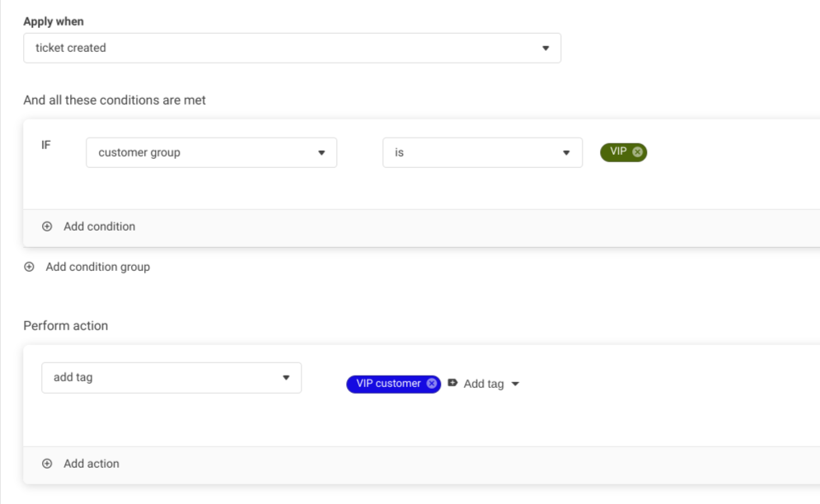Click the 'Add tag' text label
The height and width of the screenshot is (504, 820).
click(x=483, y=384)
